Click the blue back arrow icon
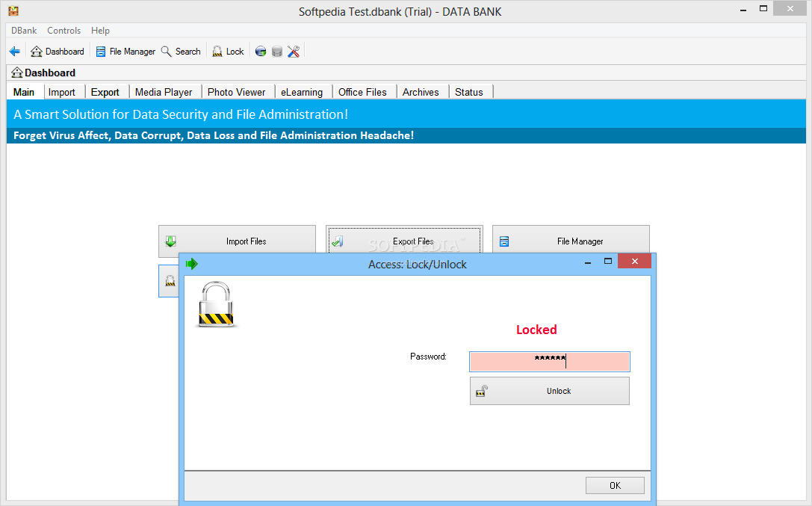This screenshot has width=812, height=506. [14, 52]
